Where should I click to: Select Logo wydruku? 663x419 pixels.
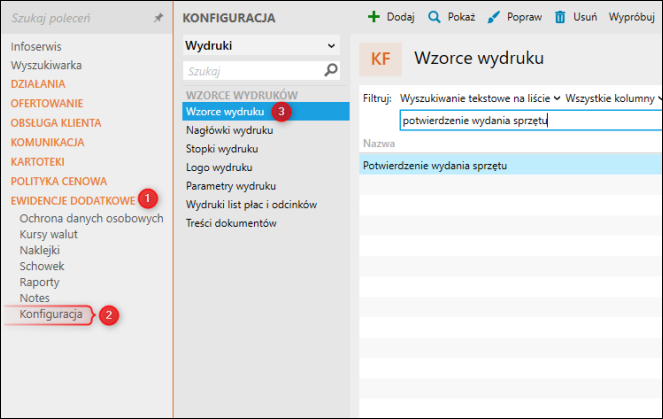[219, 167]
